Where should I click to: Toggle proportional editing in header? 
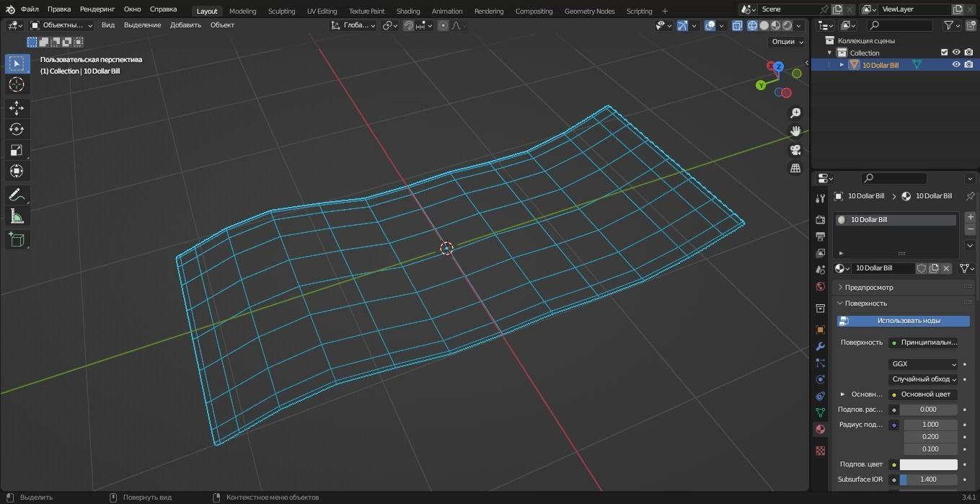(x=443, y=25)
